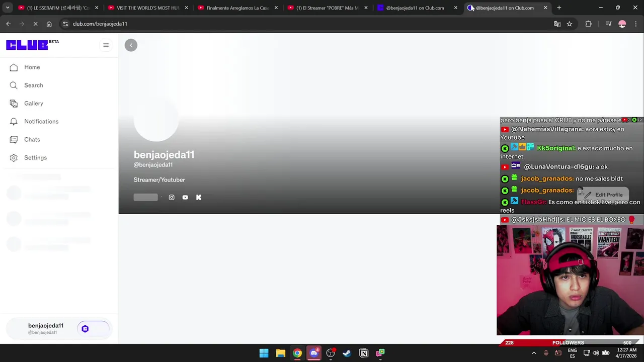Open Chats in the sidebar
This screenshot has width=644, height=362.
tap(32, 140)
